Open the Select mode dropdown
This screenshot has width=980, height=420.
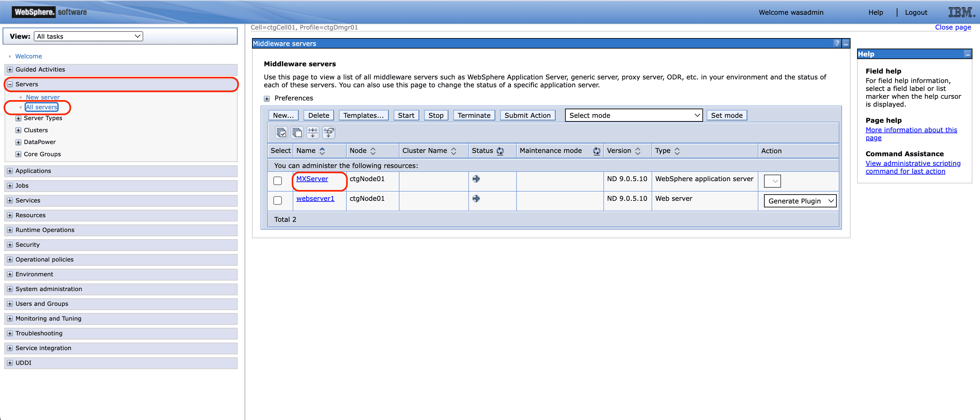(634, 115)
